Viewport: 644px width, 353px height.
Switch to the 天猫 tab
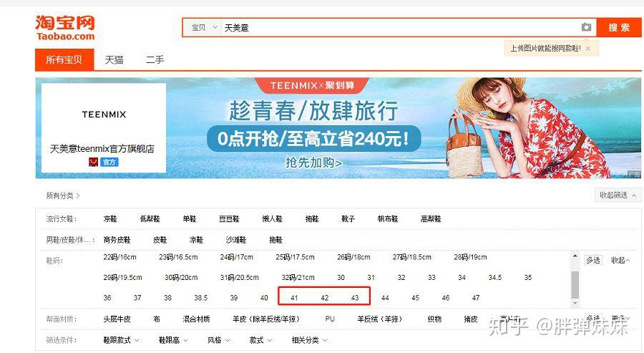(114, 60)
